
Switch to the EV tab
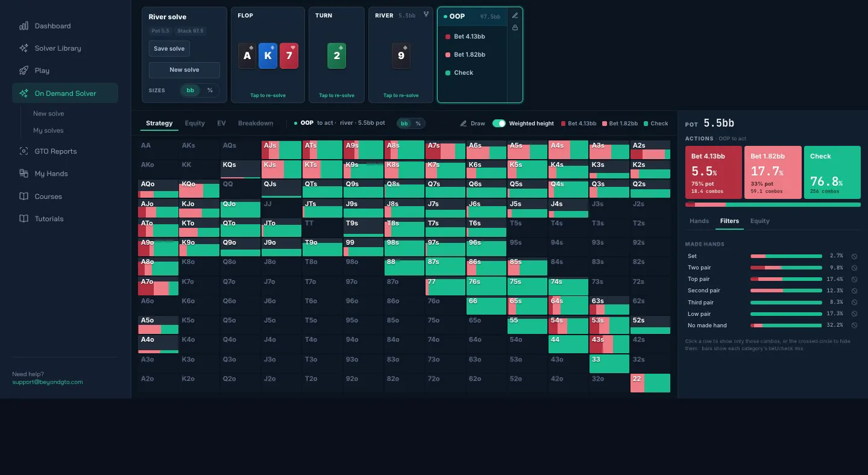221,123
